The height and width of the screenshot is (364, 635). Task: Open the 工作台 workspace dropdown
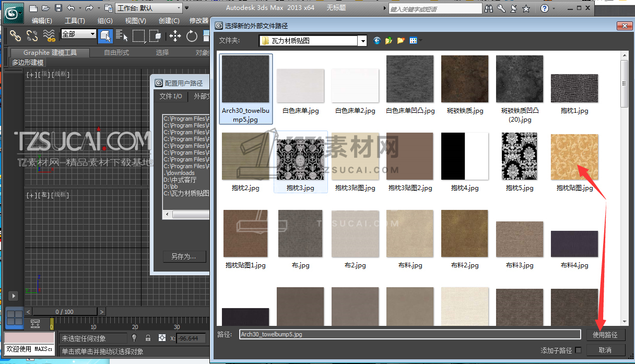click(x=149, y=8)
